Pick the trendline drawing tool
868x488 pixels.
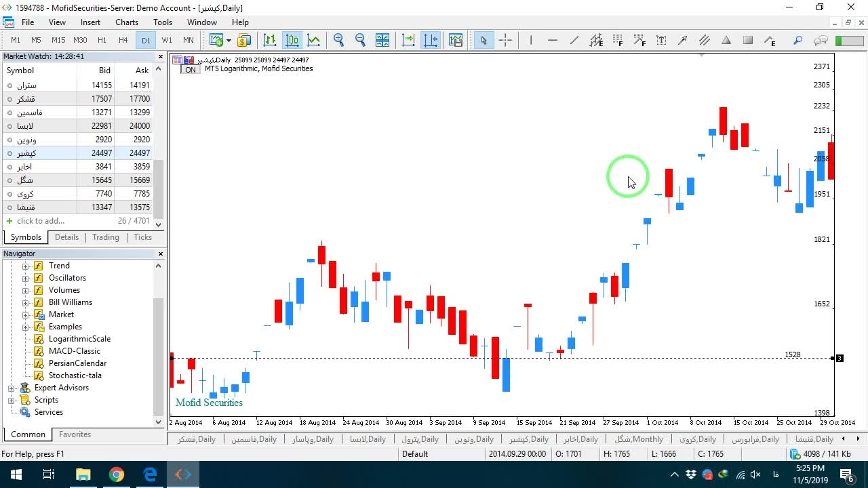(x=574, y=40)
